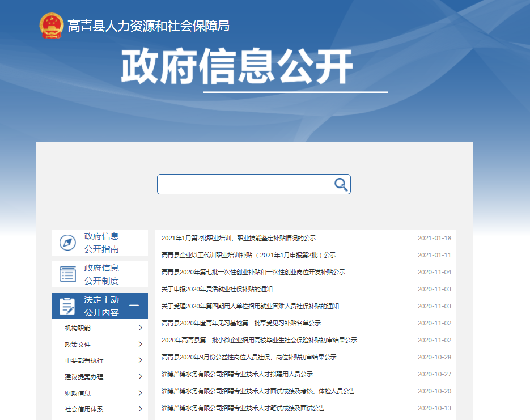
Task: Expand the 财政信息 chevron arrow
Action: click(x=140, y=393)
